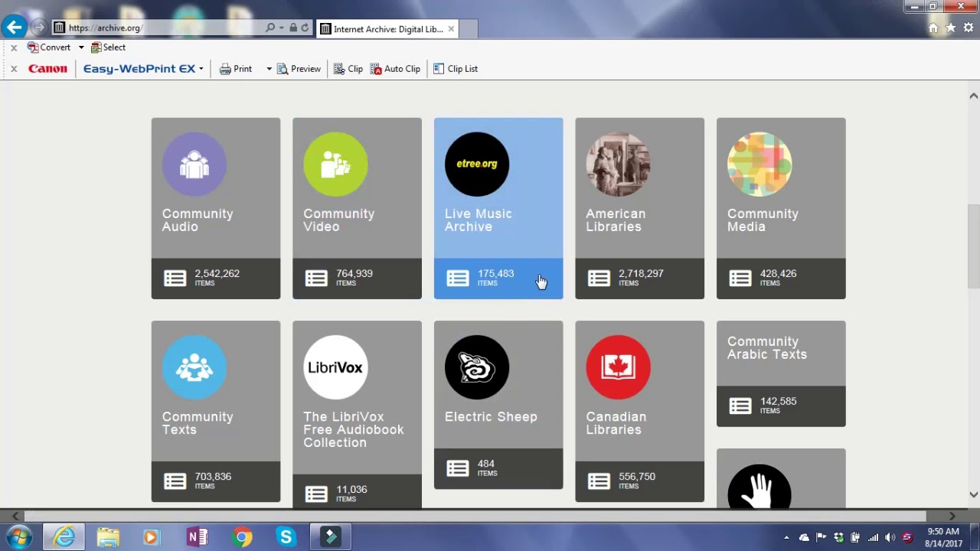Image resolution: width=980 pixels, height=551 pixels.
Task: Click the items list icon under Electric Sheep
Action: [458, 468]
